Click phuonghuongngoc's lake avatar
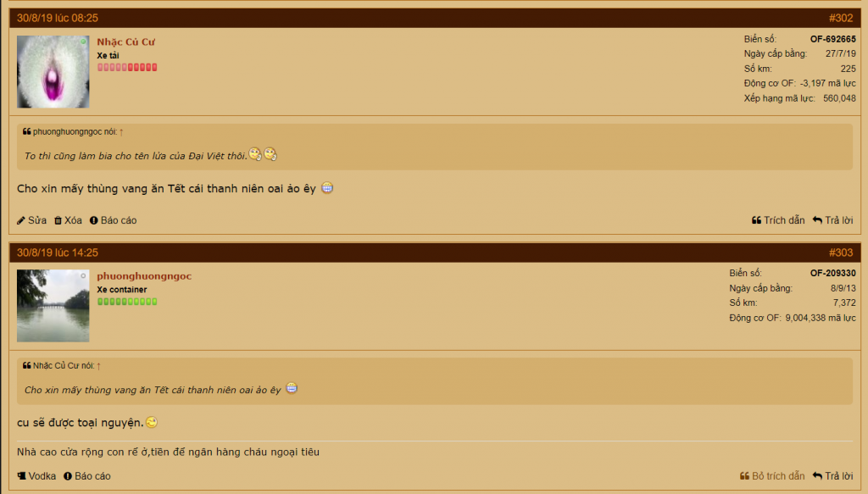This screenshot has height=494, width=868. click(53, 306)
